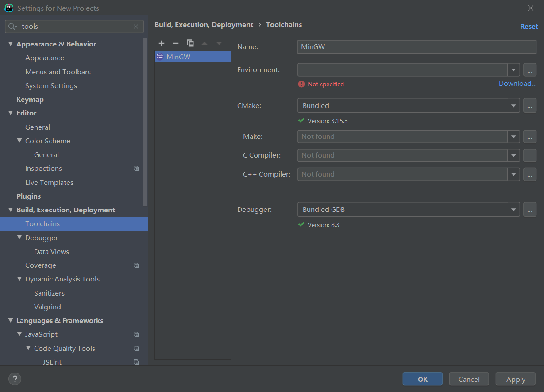544x392 pixels.
Task: Clear the search field with the X icon
Action: pyautogui.click(x=136, y=27)
